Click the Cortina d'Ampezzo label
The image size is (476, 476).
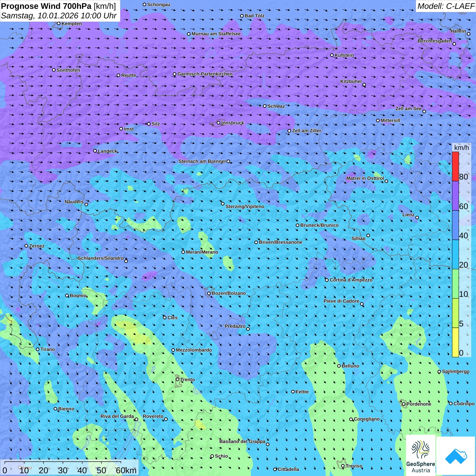pos(351,280)
